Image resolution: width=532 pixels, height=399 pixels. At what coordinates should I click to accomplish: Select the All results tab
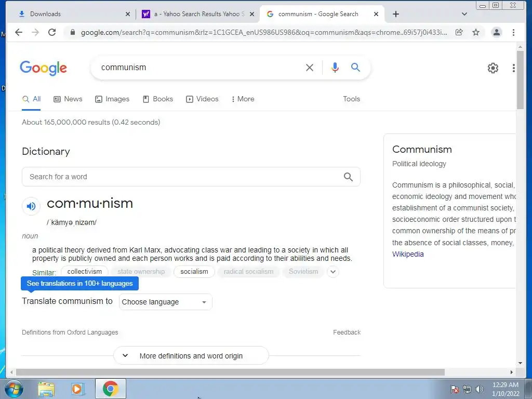pos(31,99)
